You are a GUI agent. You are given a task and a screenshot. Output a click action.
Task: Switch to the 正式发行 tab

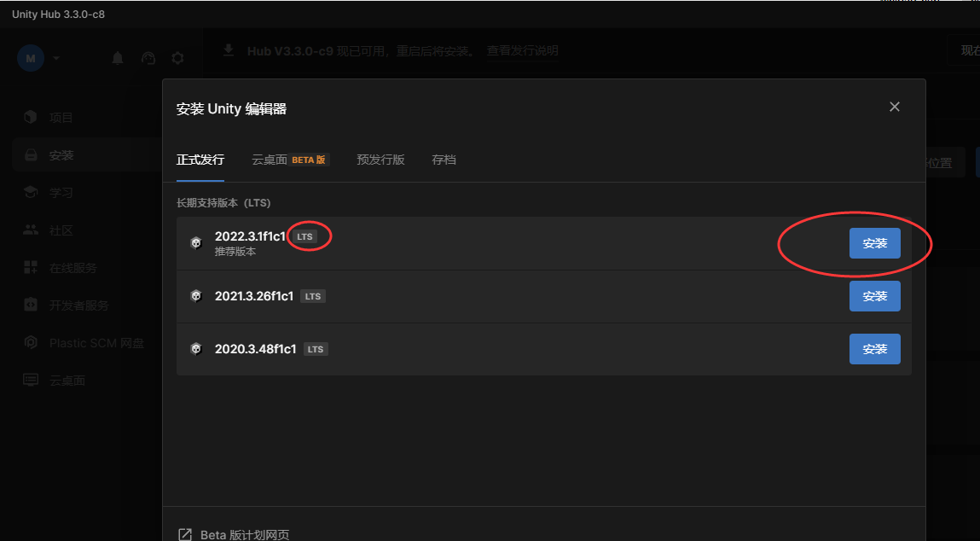[x=200, y=160]
